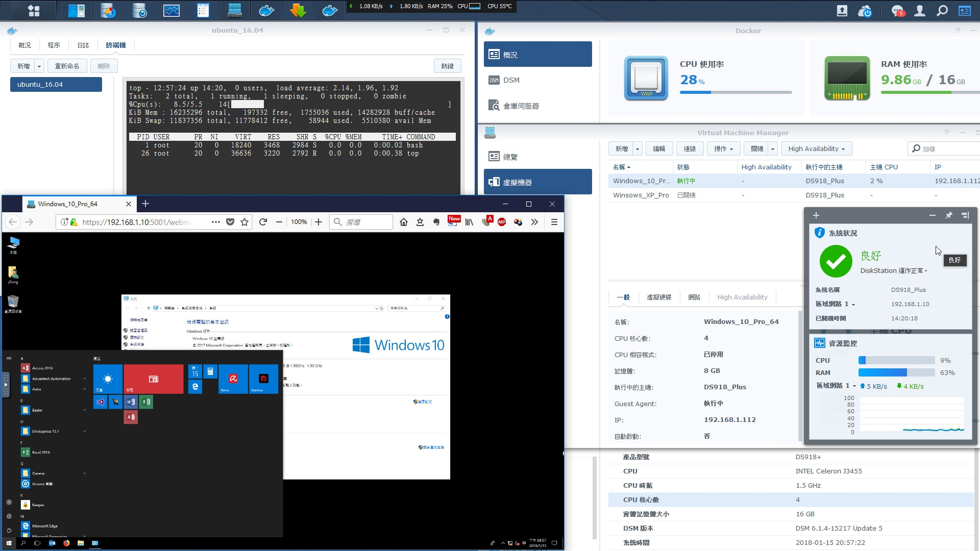Click Windows Start button in VM

point(9,543)
